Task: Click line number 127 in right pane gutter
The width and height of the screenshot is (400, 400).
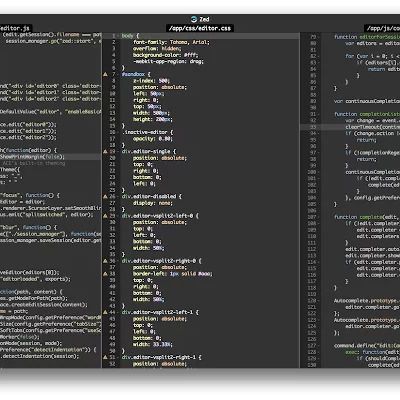Action: [311, 346]
